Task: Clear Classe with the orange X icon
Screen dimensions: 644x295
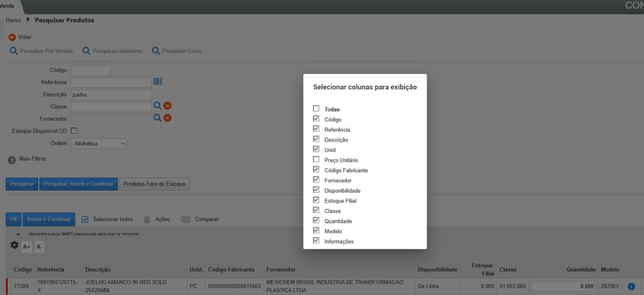Action: pyautogui.click(x=167, y=106)
